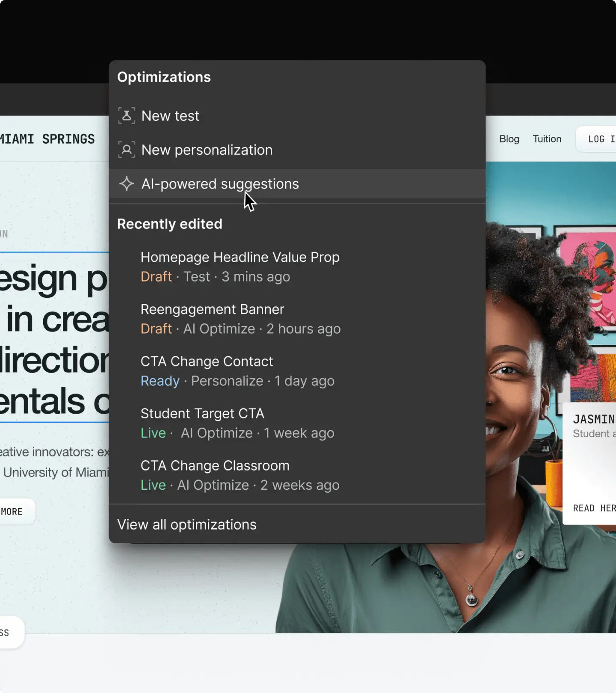Click the New personalization person icon
616x693 pixels.
[x=127, y=150]
